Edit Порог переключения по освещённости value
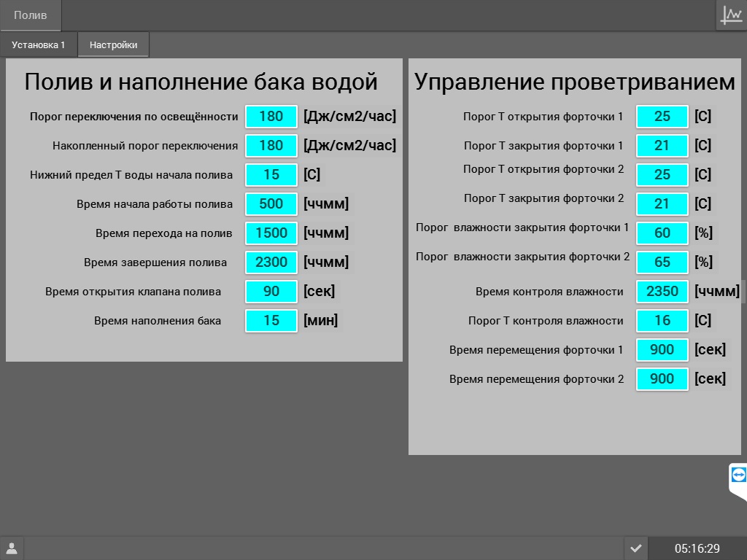 point(271,117)
